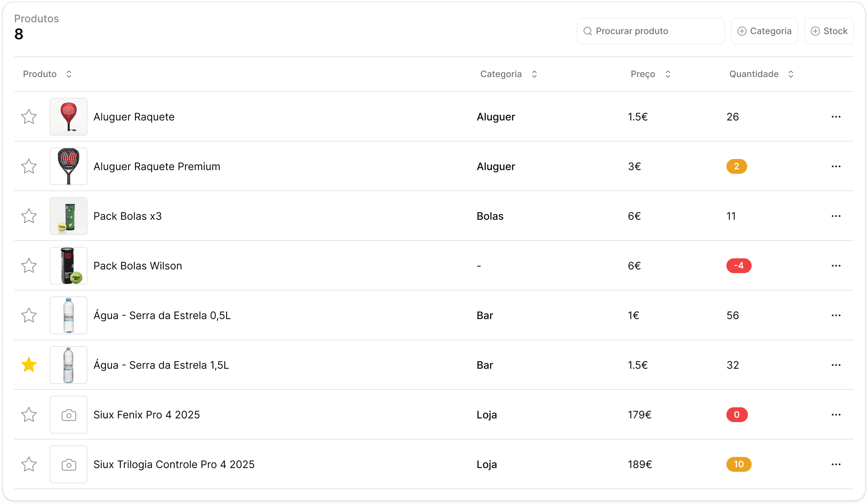Mark Pack Bolas x3 as favorite
The image size is (868, 504).
(29, 216)
